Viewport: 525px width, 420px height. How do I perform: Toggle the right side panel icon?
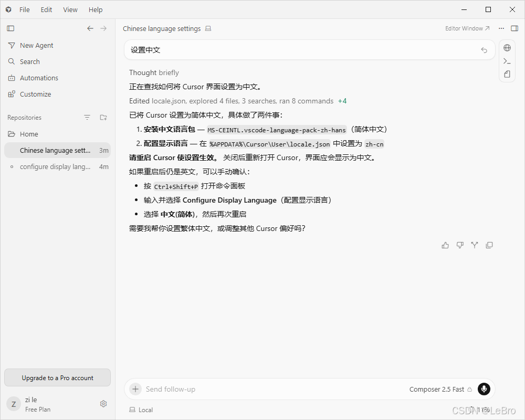514,28
